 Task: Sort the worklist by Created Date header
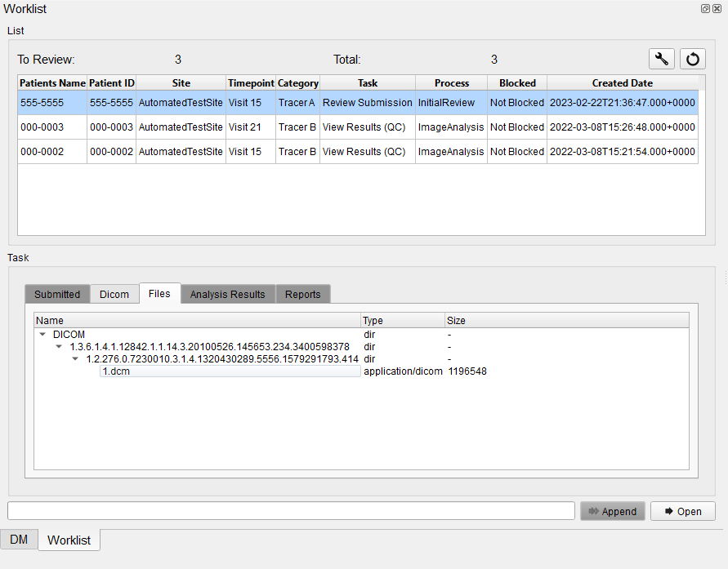point(623,82)
